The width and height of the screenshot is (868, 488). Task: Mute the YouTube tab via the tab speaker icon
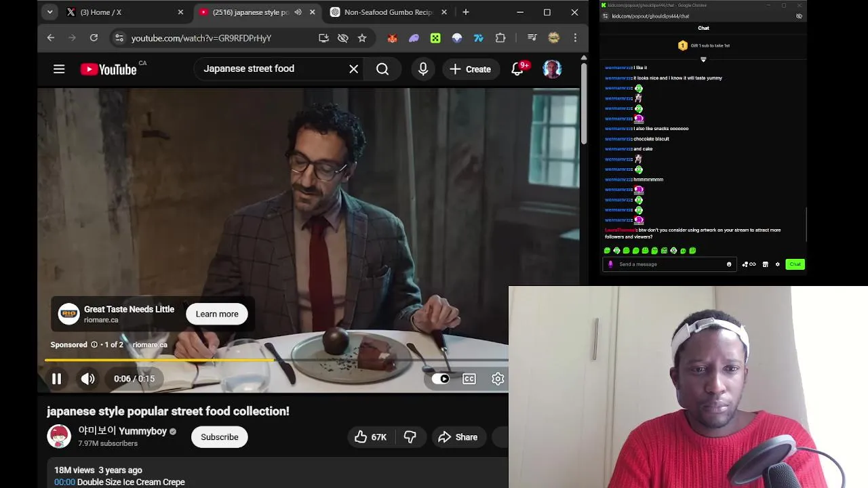click(x=298, y=12)
